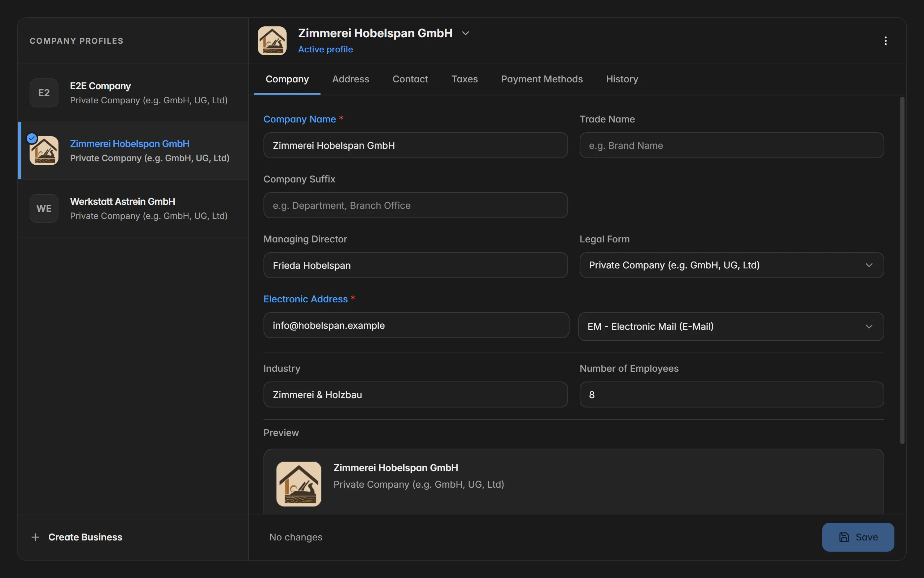Focus the Company Suffix field
The image size is (924, 578).
point(415,205)
